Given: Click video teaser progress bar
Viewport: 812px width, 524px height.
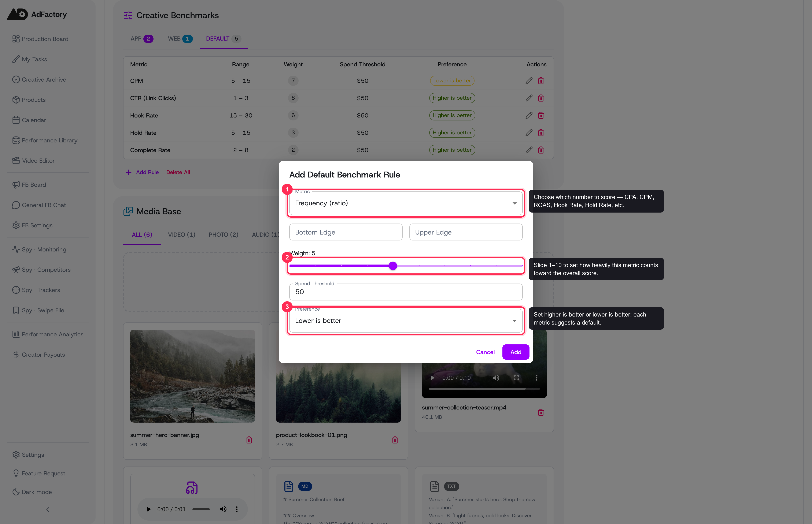Looking at the screenshot, I should coord(484,389).
